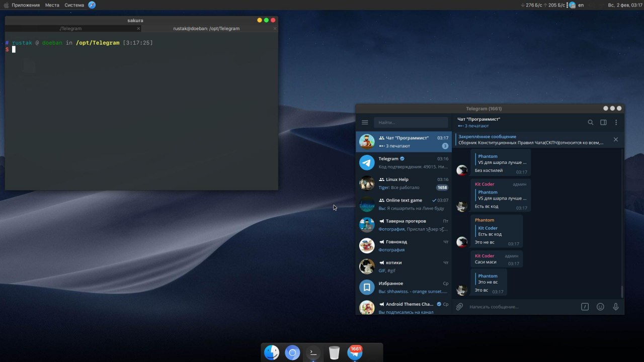
Task: Click the 1658 unread badge on Linux Help
Action: [x=442, y=188]
